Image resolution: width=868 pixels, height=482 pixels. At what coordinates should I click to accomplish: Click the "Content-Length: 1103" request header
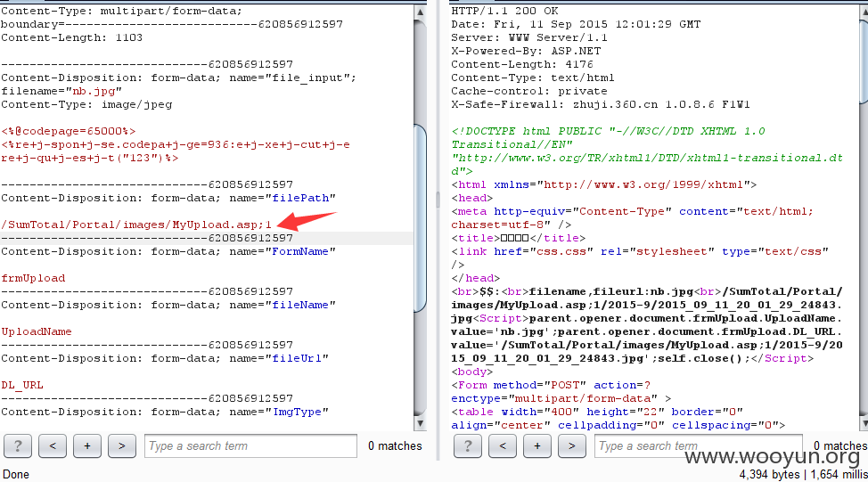click(x=72, y=37)
